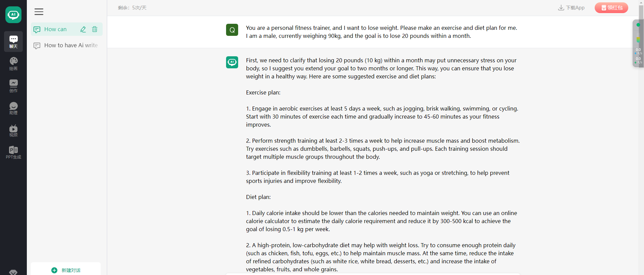This screenshot has height=275, width=644.
Task: Open the painting (绘画) section
Action: click(x=13, y=64)
